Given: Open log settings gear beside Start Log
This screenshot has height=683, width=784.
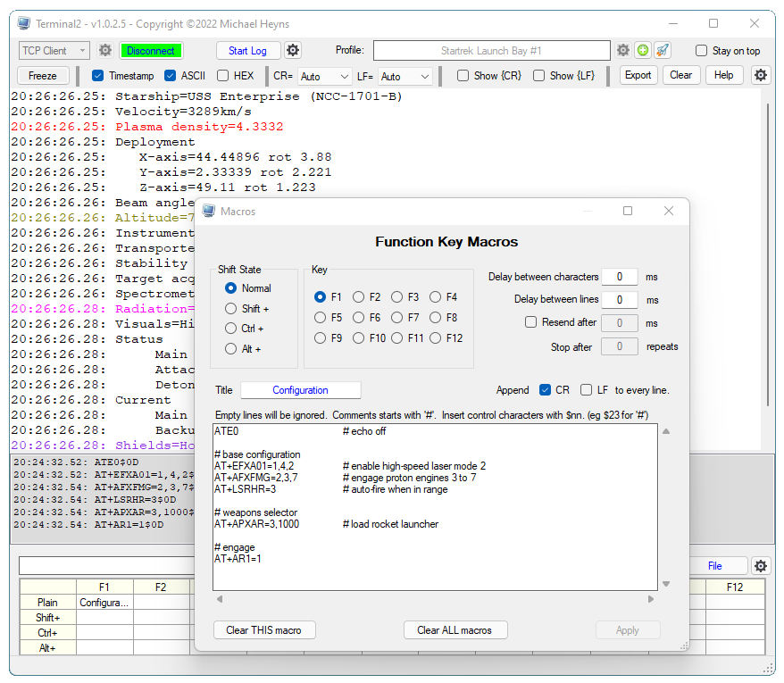Looking at the screenshot, I should pyautogui.click(x=293, y=51).
